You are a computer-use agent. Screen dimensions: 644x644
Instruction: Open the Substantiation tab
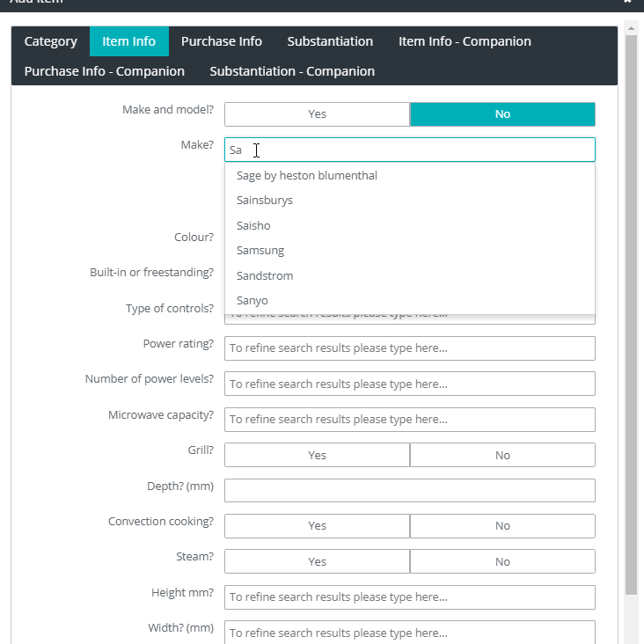330,41
